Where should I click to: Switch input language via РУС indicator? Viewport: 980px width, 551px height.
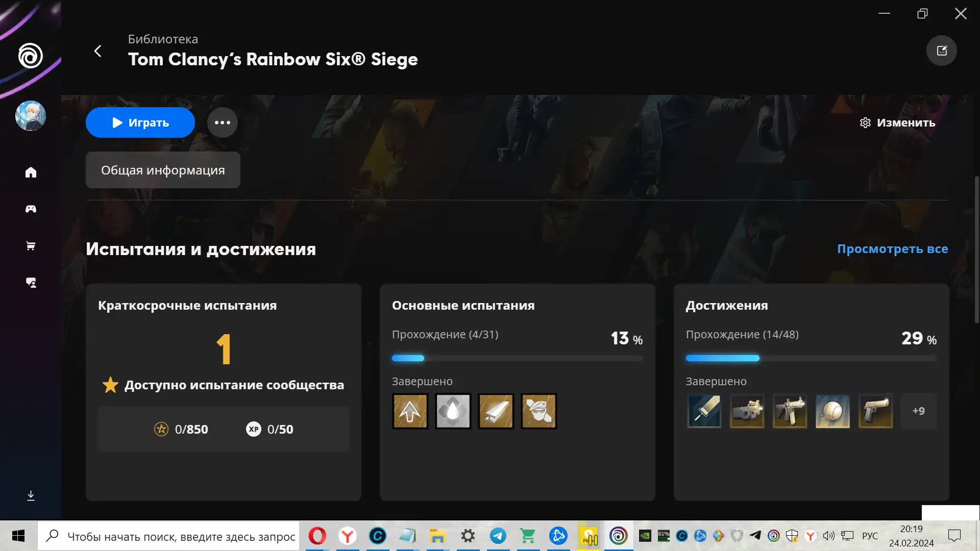(x=870, y=536)
